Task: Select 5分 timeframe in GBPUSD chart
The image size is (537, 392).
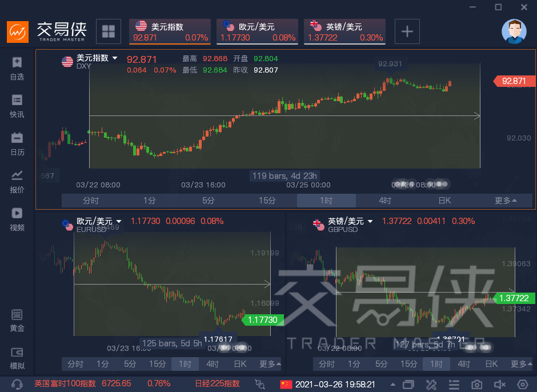Action: click(382, 364)
